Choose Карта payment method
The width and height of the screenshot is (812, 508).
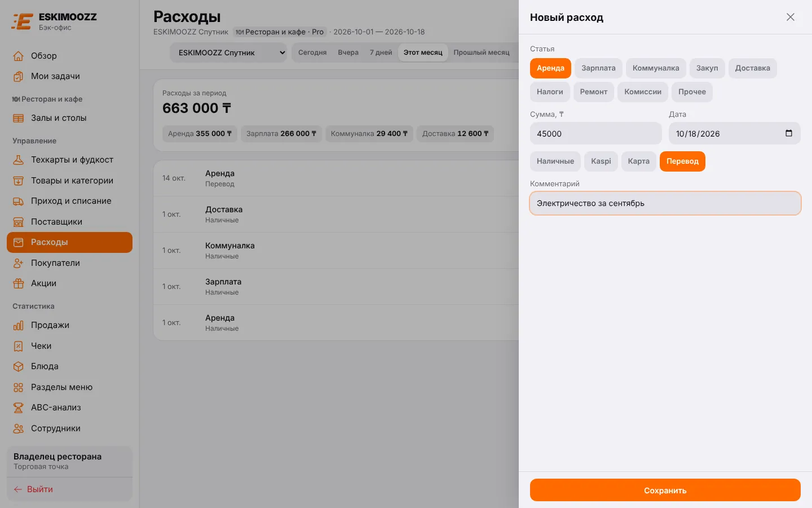click(x=639, y=161)
